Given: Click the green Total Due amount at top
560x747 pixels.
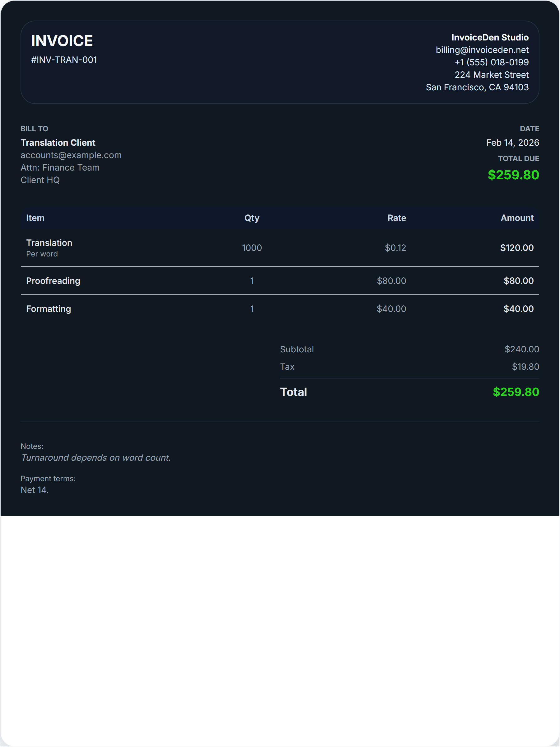Looking at the screenshot, I should tap(513, 175).
